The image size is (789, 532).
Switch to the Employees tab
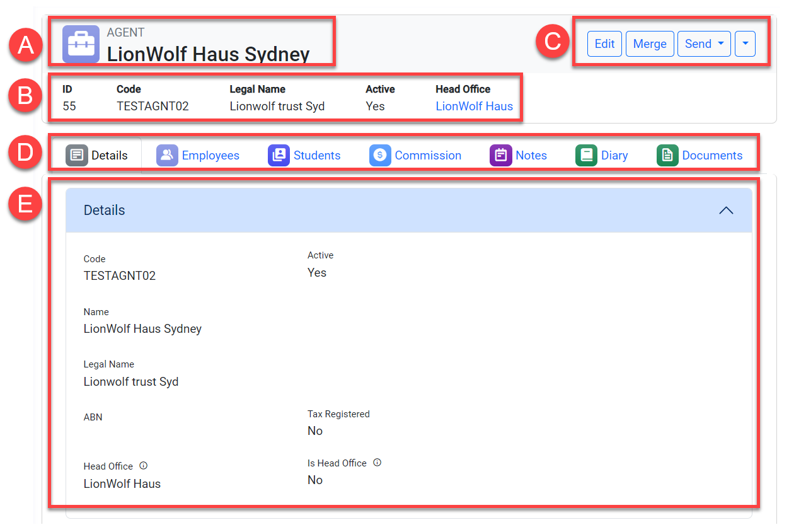pyautogui.click(x=210, y=155)
